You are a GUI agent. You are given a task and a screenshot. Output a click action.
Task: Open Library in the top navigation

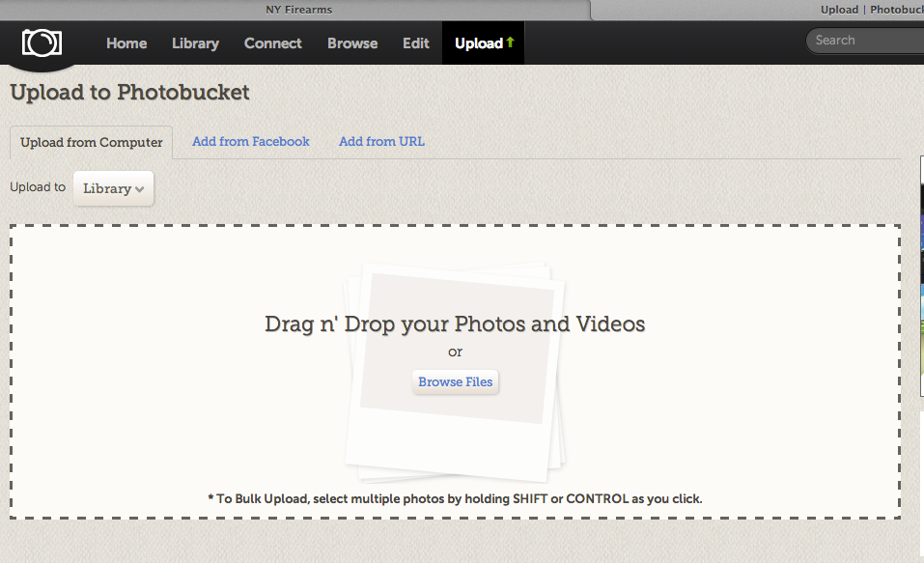pyautogui.click(x=195, y=43)
